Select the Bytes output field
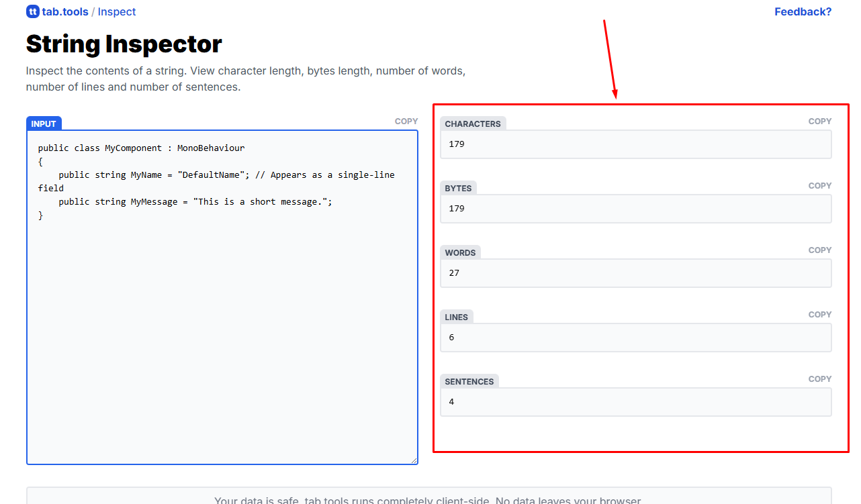The image size is (861, 504). (635, 209)
